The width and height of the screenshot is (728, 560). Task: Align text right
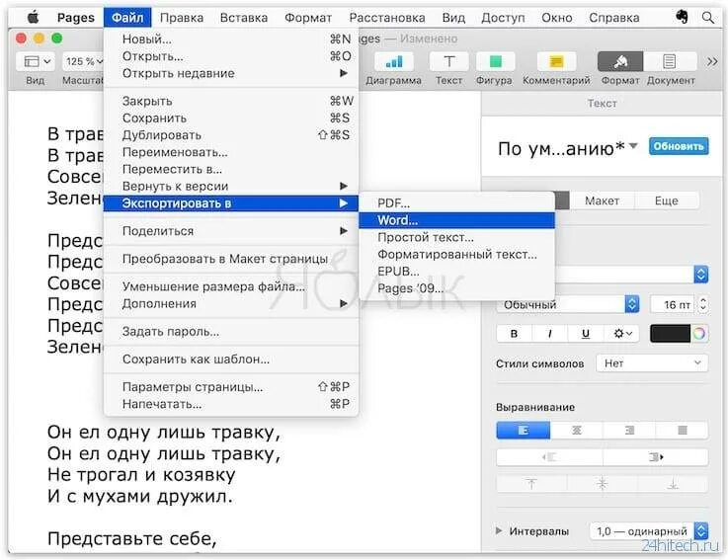tap(629, 431)
